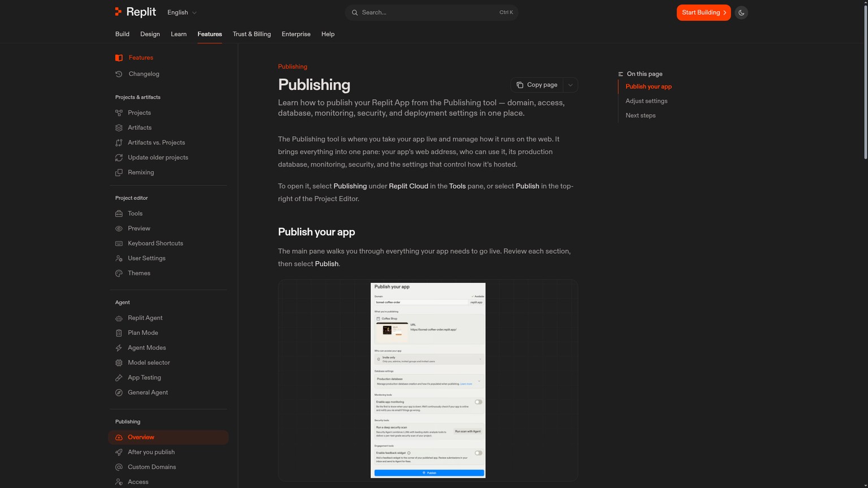The height and width of the screenshot is (488, 868).
Task: Expand the Copy page options chevron
Action: click(570, 85)
